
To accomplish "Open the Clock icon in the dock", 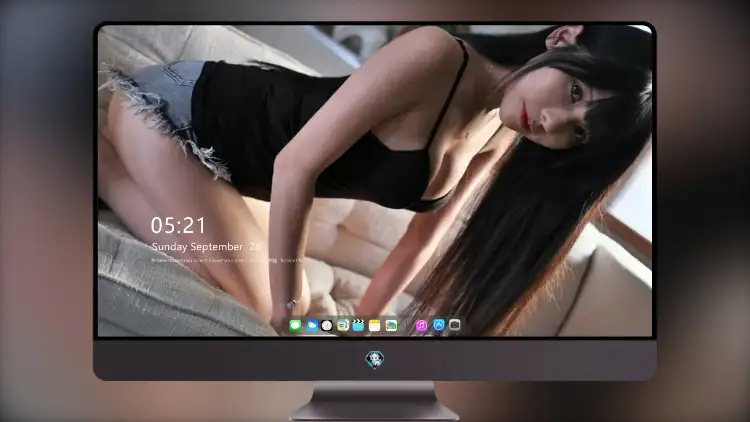I will pos(327,326).
